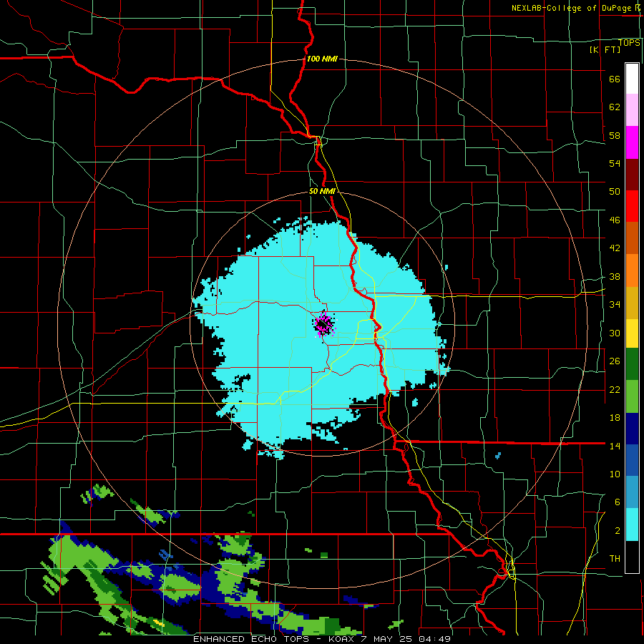The width and height of the screenshot is (644, 644).
Task: Click the white swatch in the tops legend
Action: (x=632, y=79)
